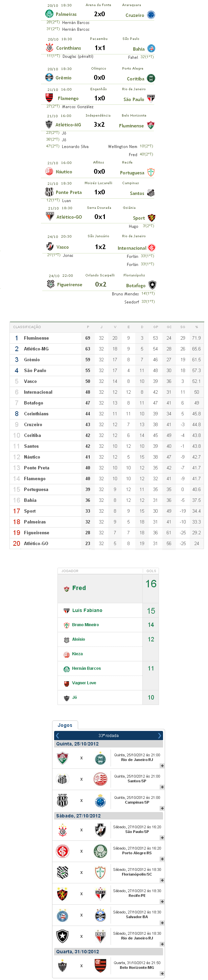Click the Palmeiras crest in the 2x0 result
Screen dimensions: 208x980
49,14
